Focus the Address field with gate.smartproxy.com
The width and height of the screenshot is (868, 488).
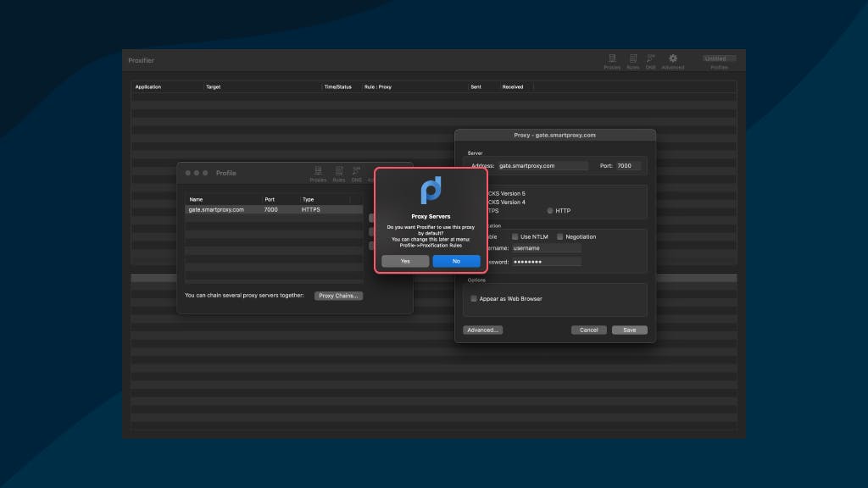(x=542, y=166)
